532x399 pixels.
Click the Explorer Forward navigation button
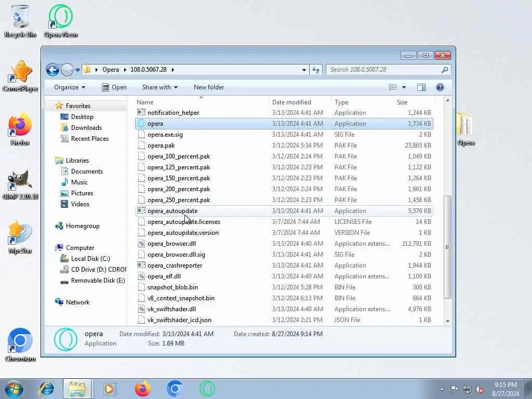[67, 70]
